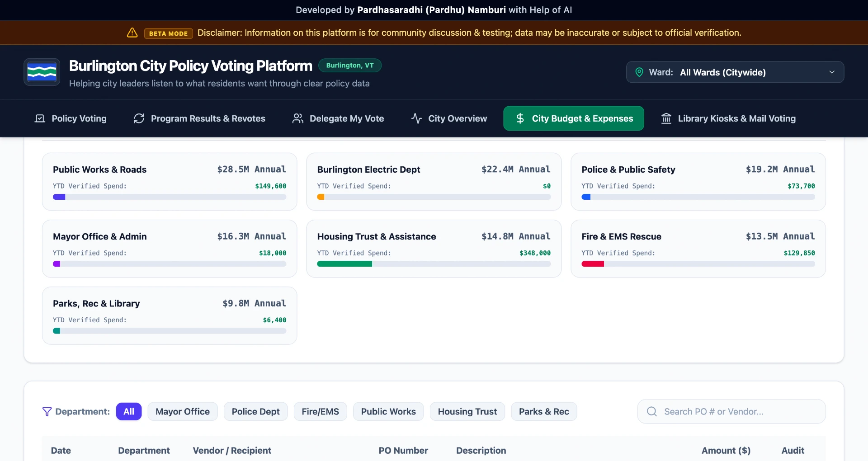This screenshot has width=868, height=461.
Task: Open the Fire & EMS Rescue card title
Action: (622, 236)
